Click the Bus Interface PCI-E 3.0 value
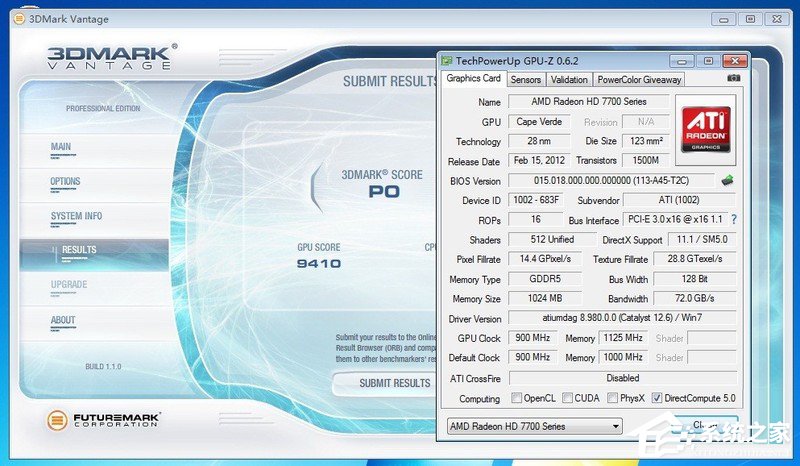The image size is (800, 466). tap(675, 219)
